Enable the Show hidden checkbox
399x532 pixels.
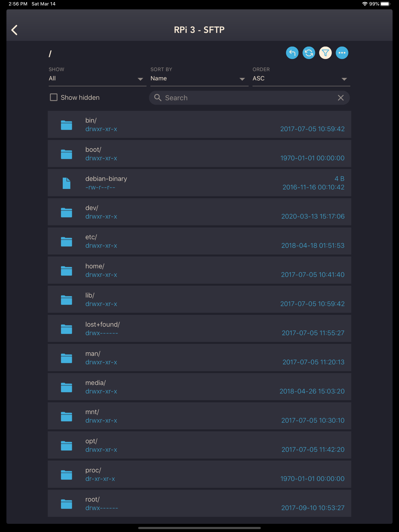pos(53,97)
